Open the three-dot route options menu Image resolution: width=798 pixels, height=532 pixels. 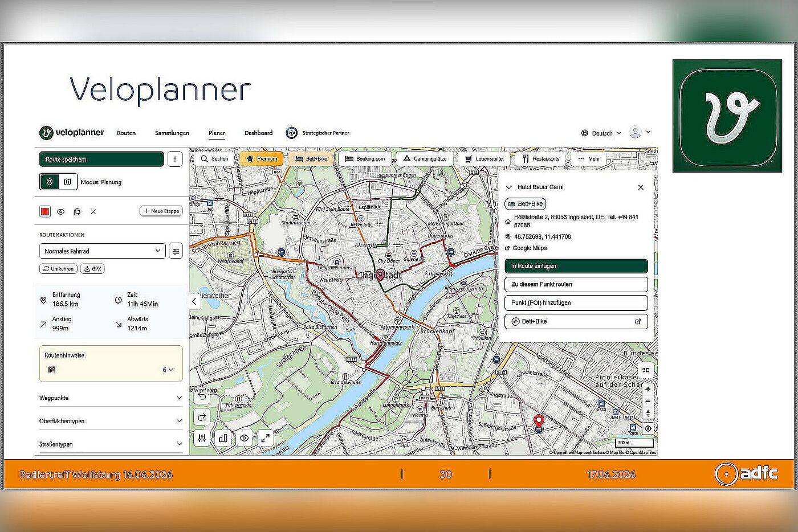point(175,159)
